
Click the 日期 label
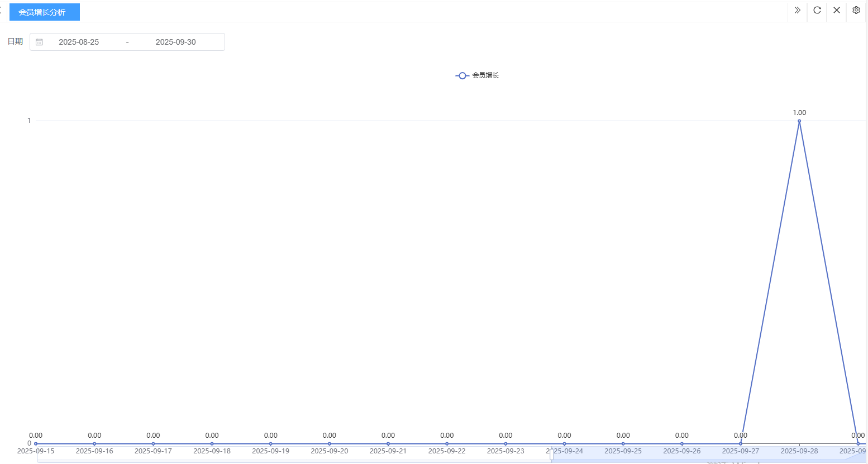15,41
